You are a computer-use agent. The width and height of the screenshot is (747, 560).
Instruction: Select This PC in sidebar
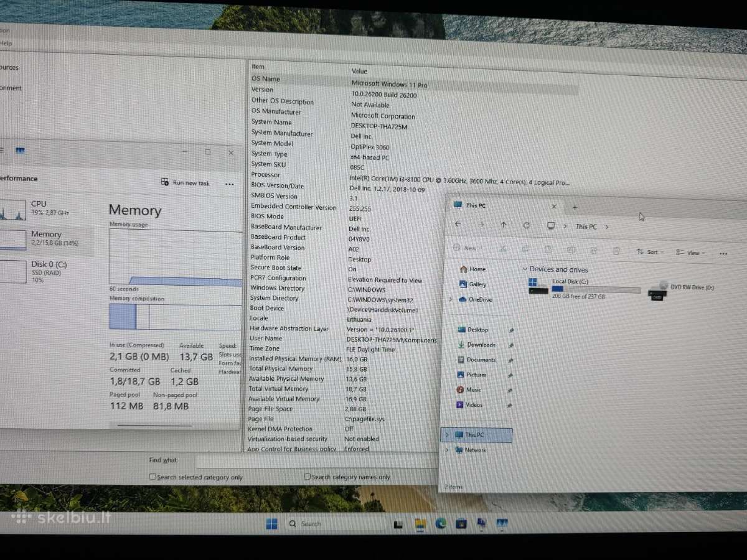coord(477,435)
